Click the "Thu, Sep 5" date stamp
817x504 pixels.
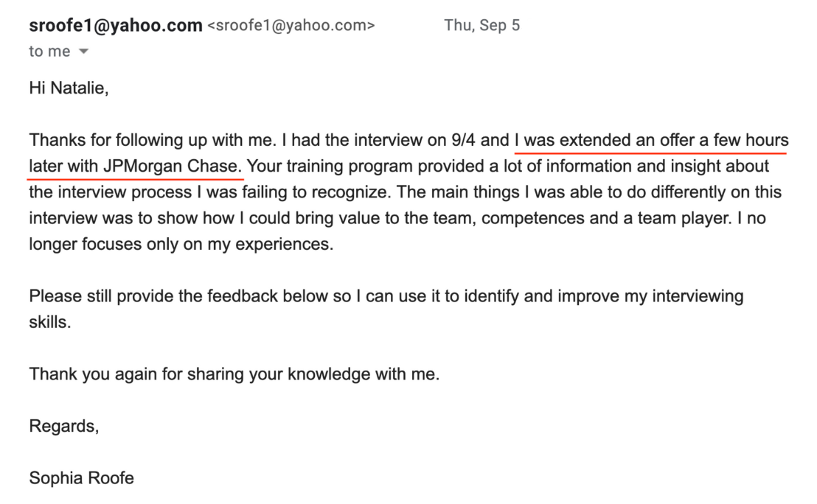tap(481, 26)
